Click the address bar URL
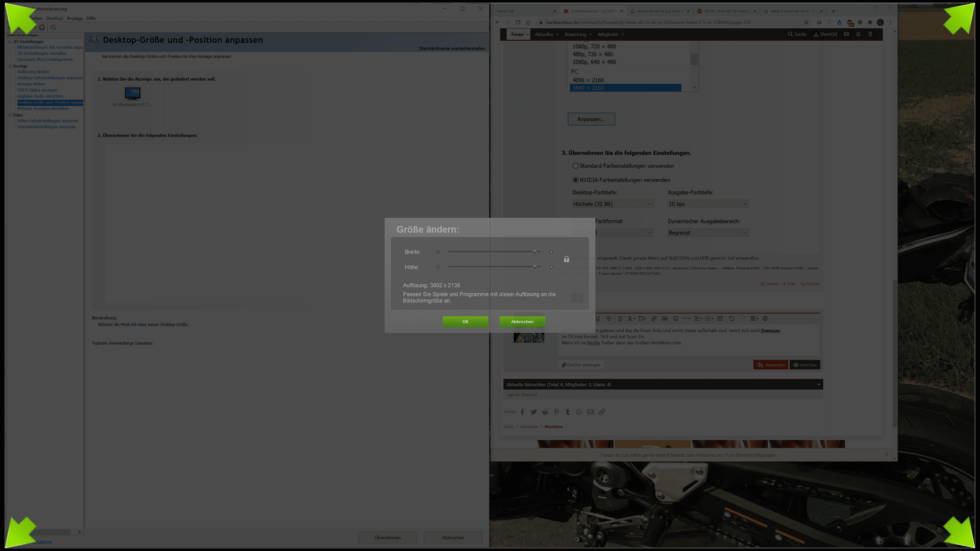This screenshot has height=551, width=980. point(648,22)
